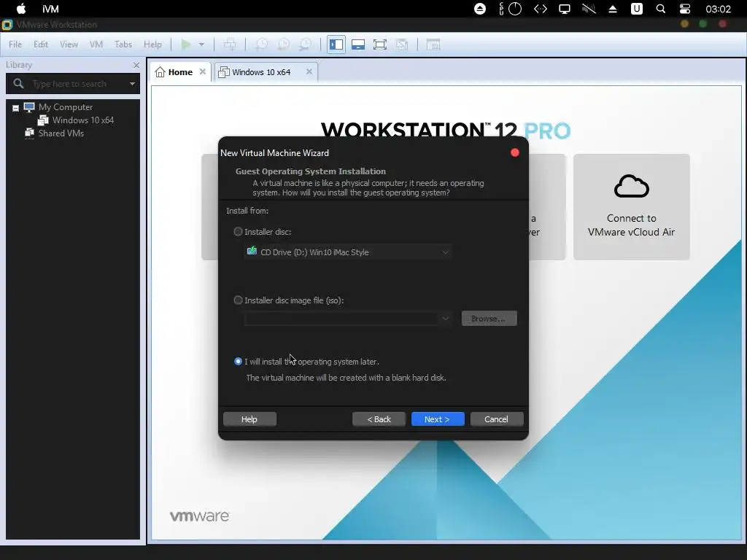Open the library search options dropdown
This screenshot has width=747, height=560.
[133, 84]
